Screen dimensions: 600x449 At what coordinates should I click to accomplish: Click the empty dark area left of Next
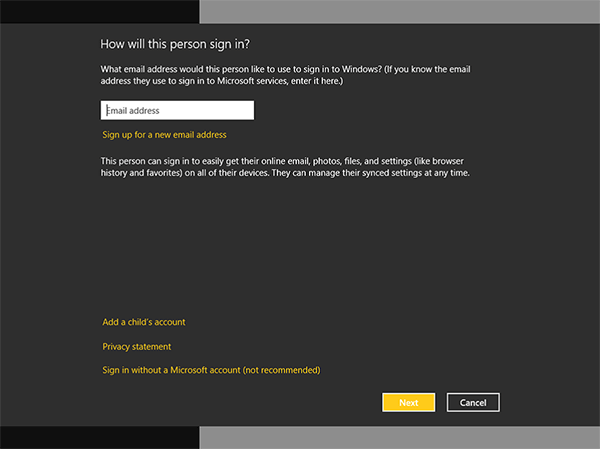(250, 402)
